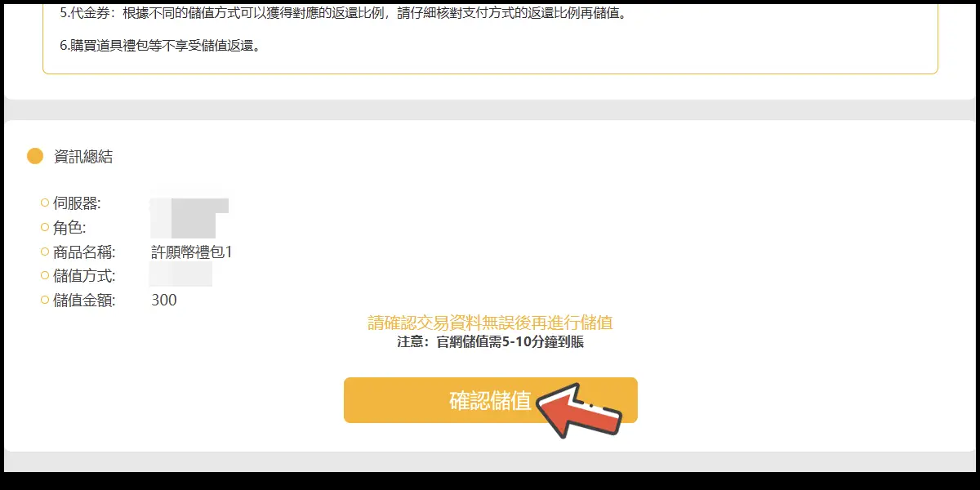
Task: Select the product name 許願幣禮包1
Action: click(x=192, y=252)
